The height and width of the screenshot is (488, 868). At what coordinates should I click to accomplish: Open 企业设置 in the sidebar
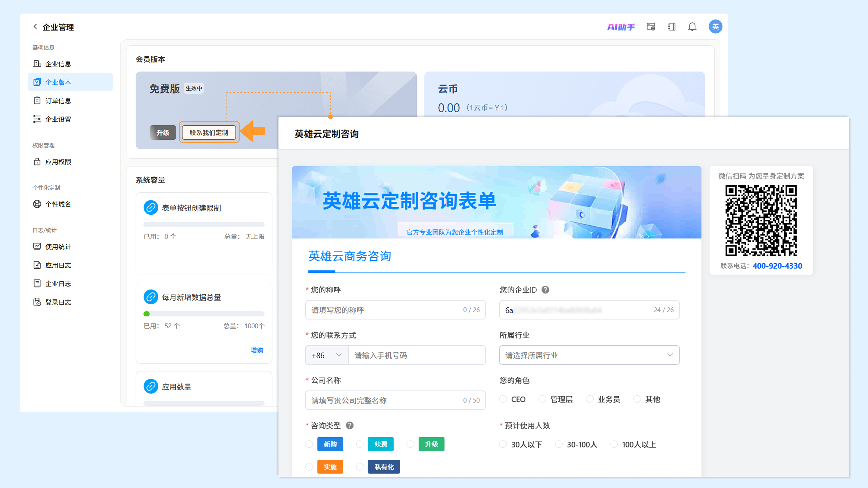pos(70,119)
